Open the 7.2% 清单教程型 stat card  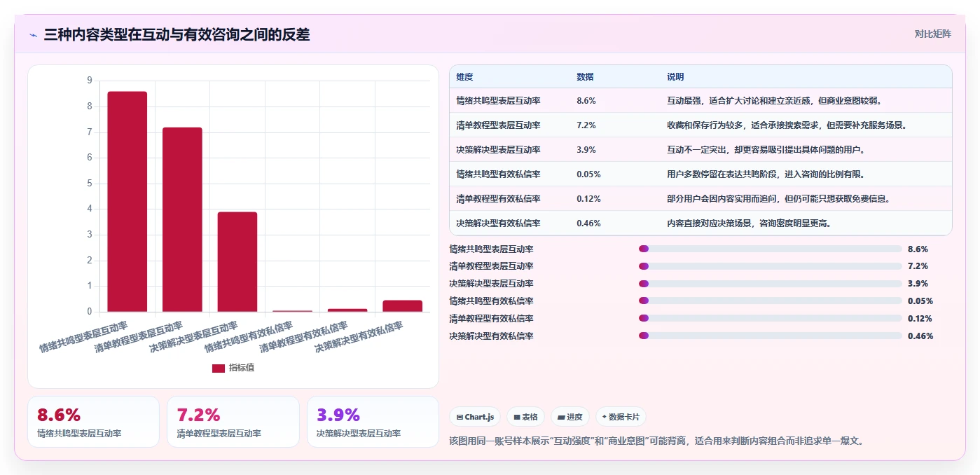(233, 422)
